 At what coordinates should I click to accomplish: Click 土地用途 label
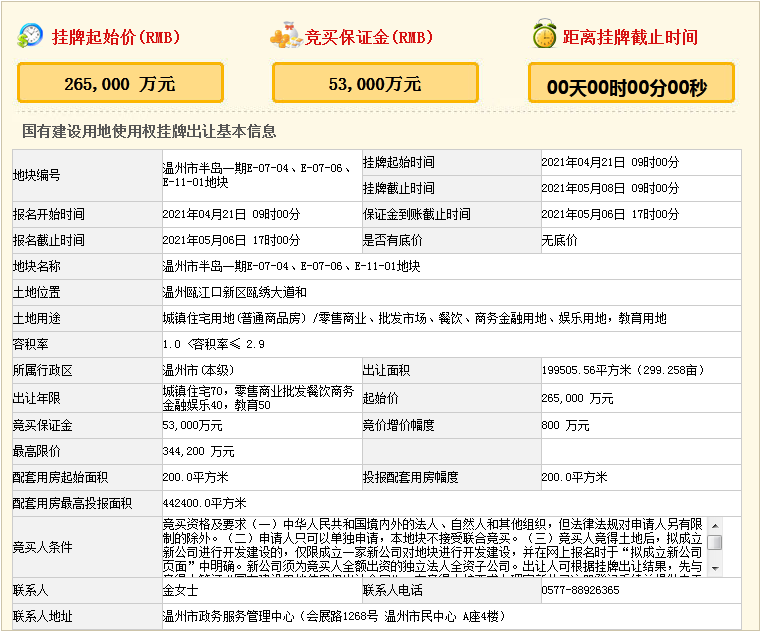(36, 318)
